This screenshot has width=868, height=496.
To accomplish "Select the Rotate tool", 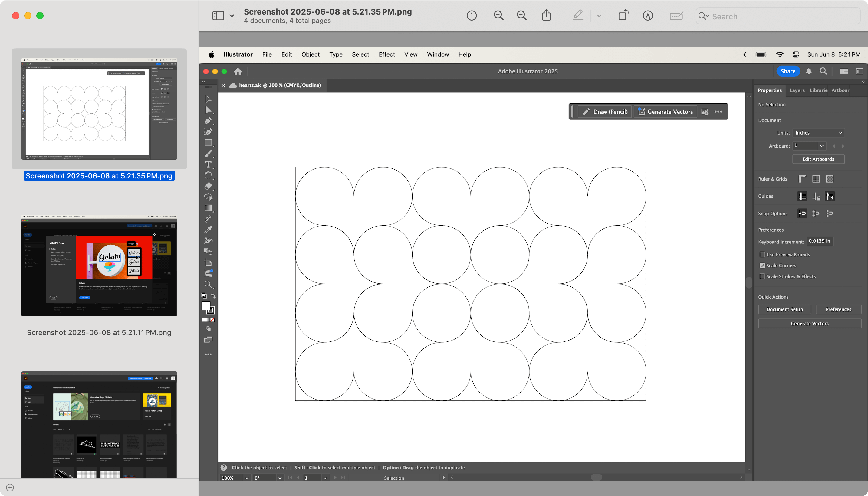I will (208, 175).
